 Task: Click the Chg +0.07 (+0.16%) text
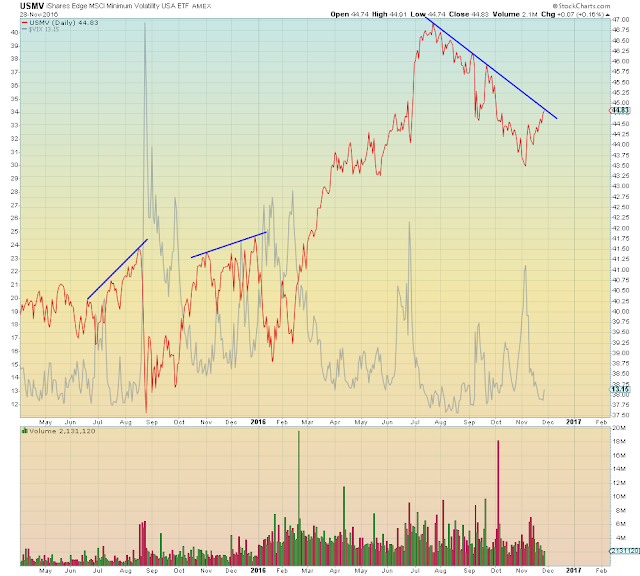(x=573, y=14)
